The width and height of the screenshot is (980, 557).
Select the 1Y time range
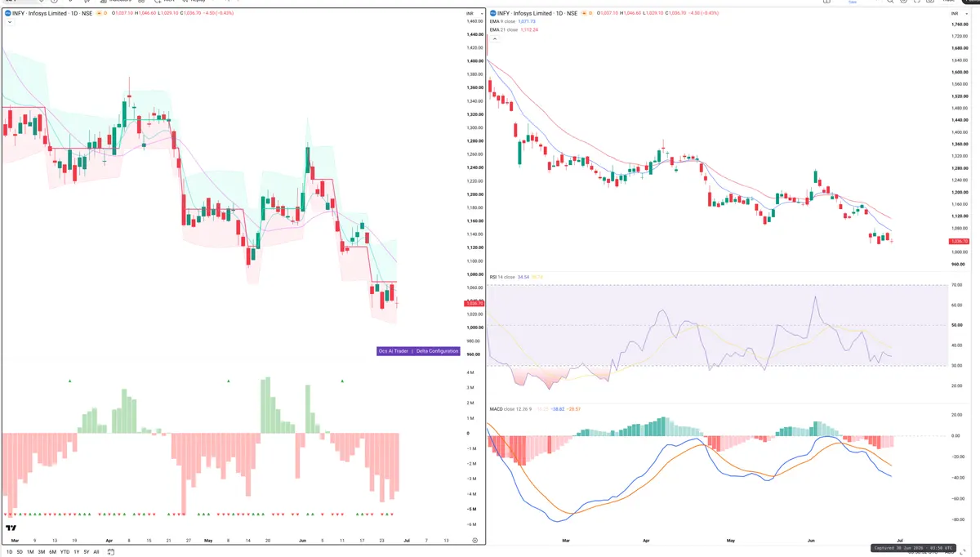point(76,552)
